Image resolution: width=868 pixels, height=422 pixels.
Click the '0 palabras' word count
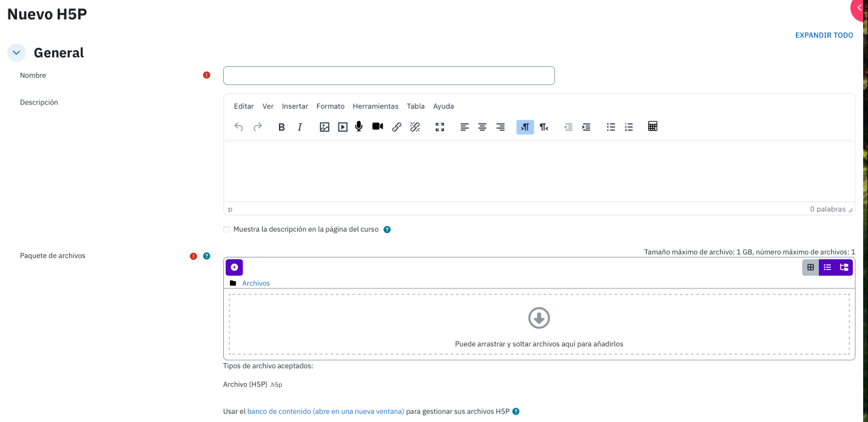pyautogui.click(x=827, y=209)
